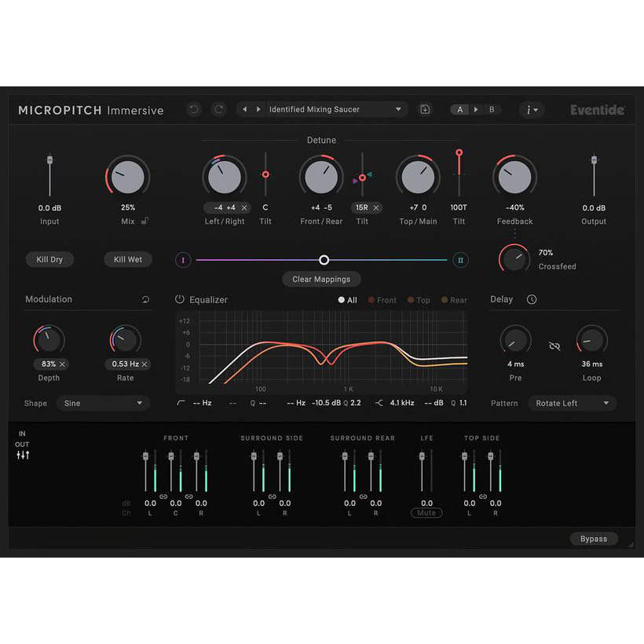This screenshot has height=644, width=644.
Task: Click the Modulation Depth knob
Action: [49, 340]
